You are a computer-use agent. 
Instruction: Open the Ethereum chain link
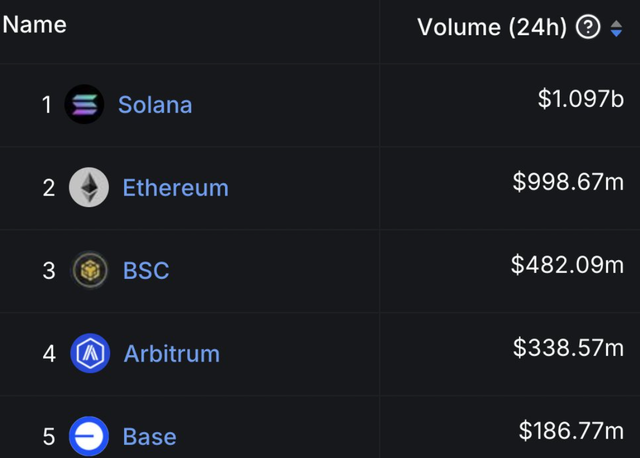point(176,188)
